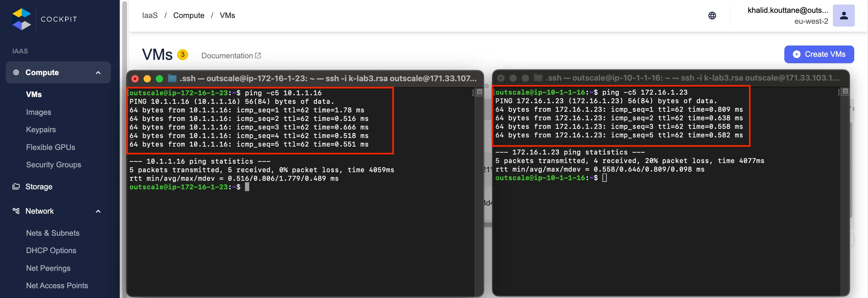Toggle the left terminal's split pane button

[480, 92]
